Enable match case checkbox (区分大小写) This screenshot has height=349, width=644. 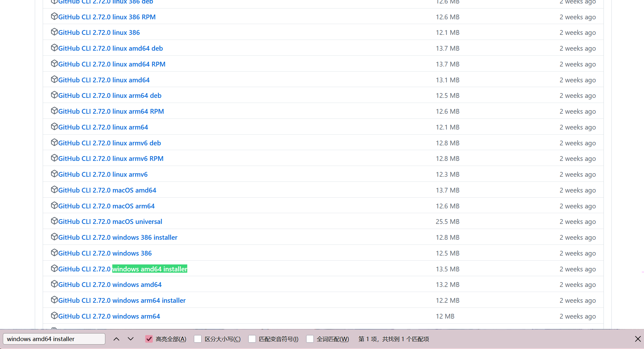[x=198, y=339]
